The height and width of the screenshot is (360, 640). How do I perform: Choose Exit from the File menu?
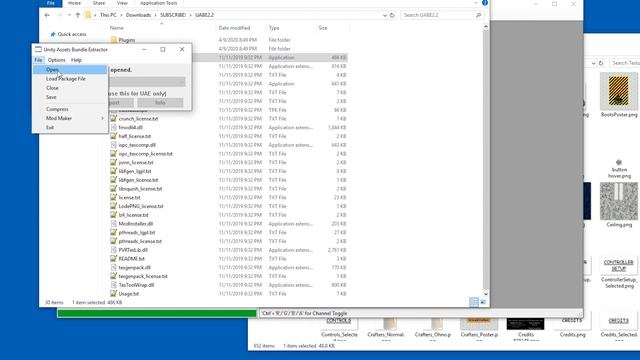[x=70, y=127]
